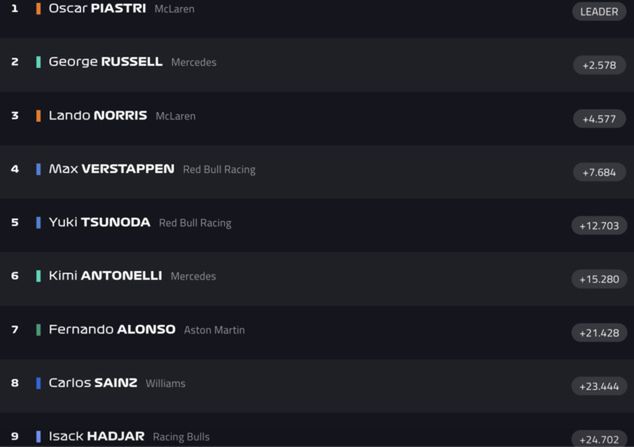
Task: Open Kimi Antonelli driver entry
Action: pyautogui.click(x=105, y=276)
